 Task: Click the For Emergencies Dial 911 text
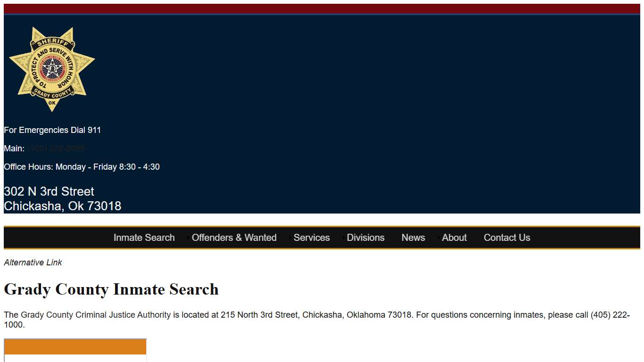(x=52, y=130)
